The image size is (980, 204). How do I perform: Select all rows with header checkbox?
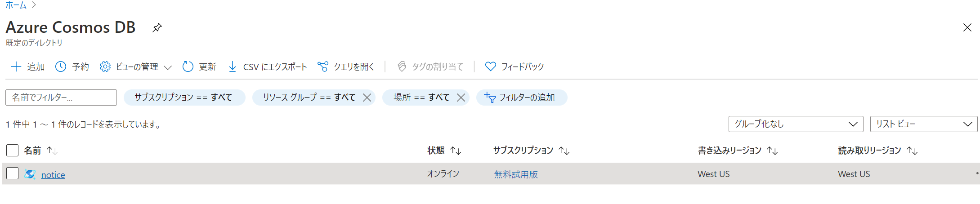click(13, 150)
